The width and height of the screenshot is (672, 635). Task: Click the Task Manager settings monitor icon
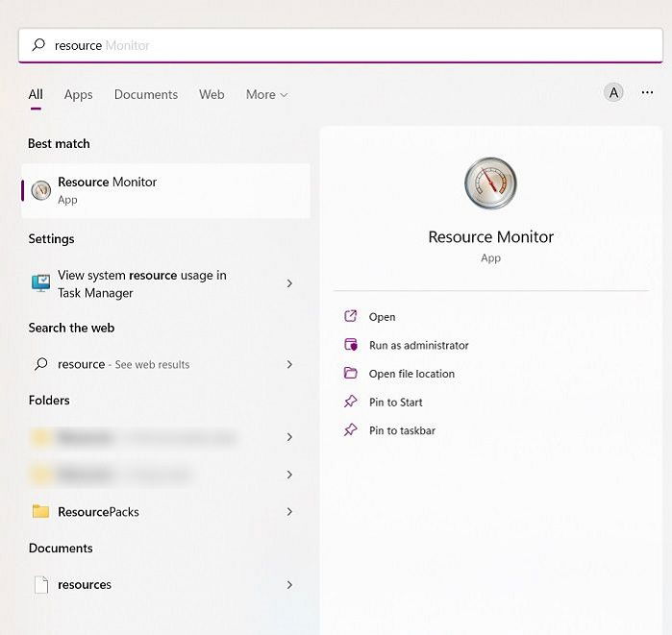[40, 283]
